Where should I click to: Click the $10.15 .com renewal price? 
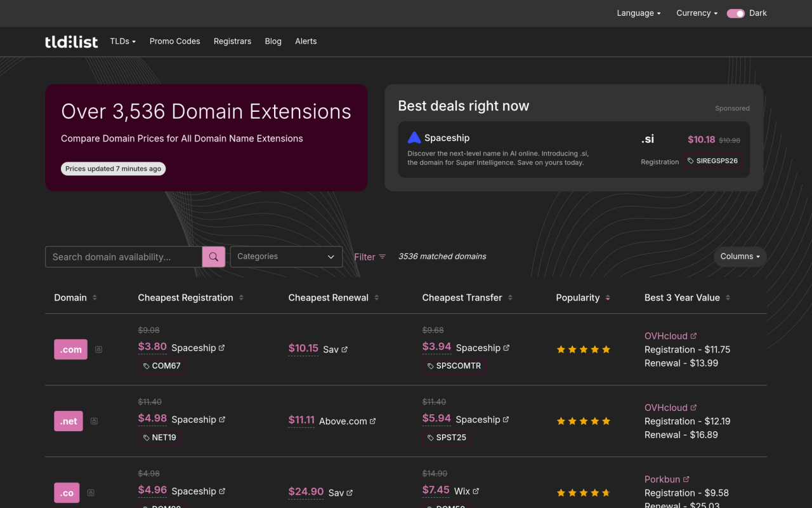point(303,349)
